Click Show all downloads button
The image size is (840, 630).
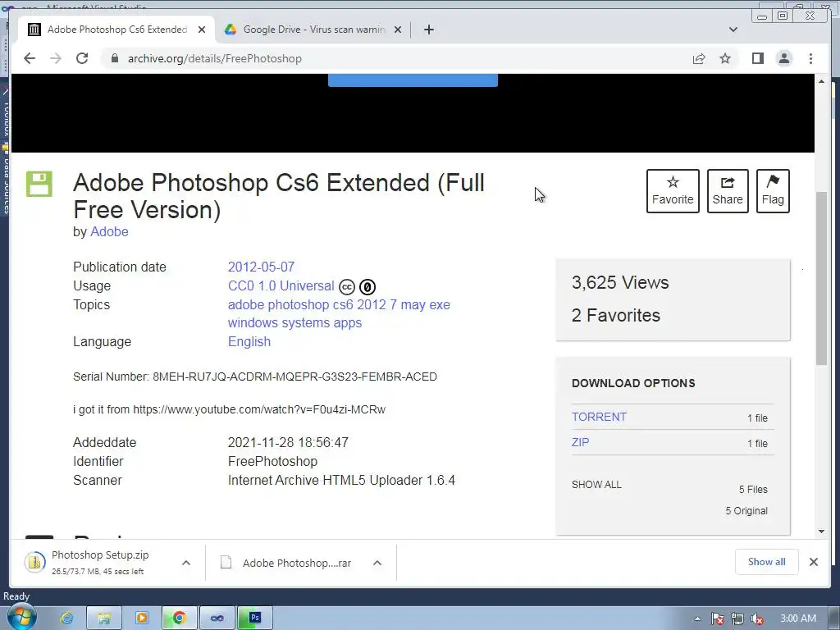[767, 562]
